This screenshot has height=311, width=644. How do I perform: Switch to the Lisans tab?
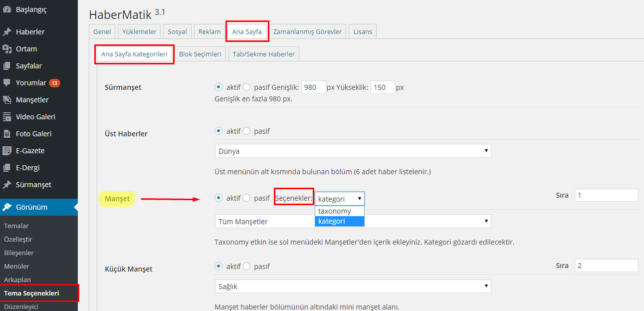pyautogui.click(x=363, y=31)
